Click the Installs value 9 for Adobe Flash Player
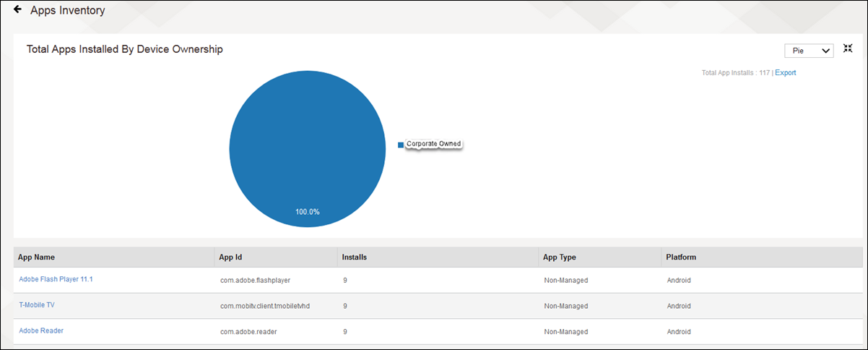 click(x=345, y=280)
